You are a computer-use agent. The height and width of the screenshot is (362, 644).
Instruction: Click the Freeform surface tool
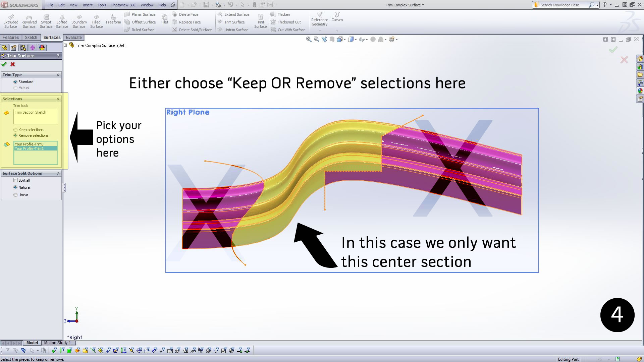tap(113, 19)
